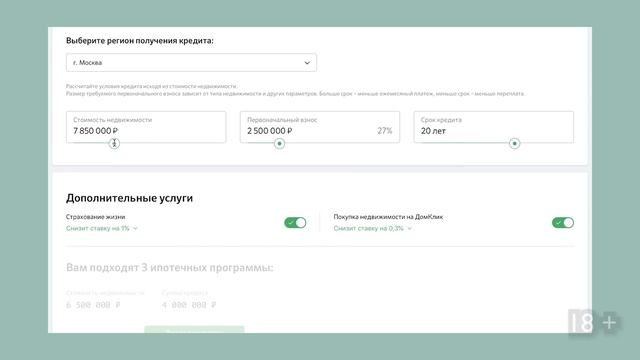Toggle the Покупка недвижимости на ДомКлик switch
The height and width of the screenshot is (360, 640).
coord(563,222)
